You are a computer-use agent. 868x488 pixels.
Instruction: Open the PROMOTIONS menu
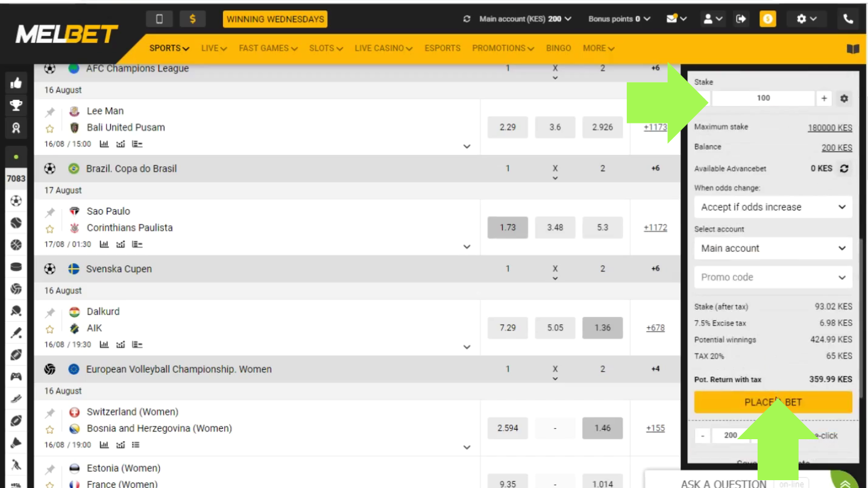point(503,48)
